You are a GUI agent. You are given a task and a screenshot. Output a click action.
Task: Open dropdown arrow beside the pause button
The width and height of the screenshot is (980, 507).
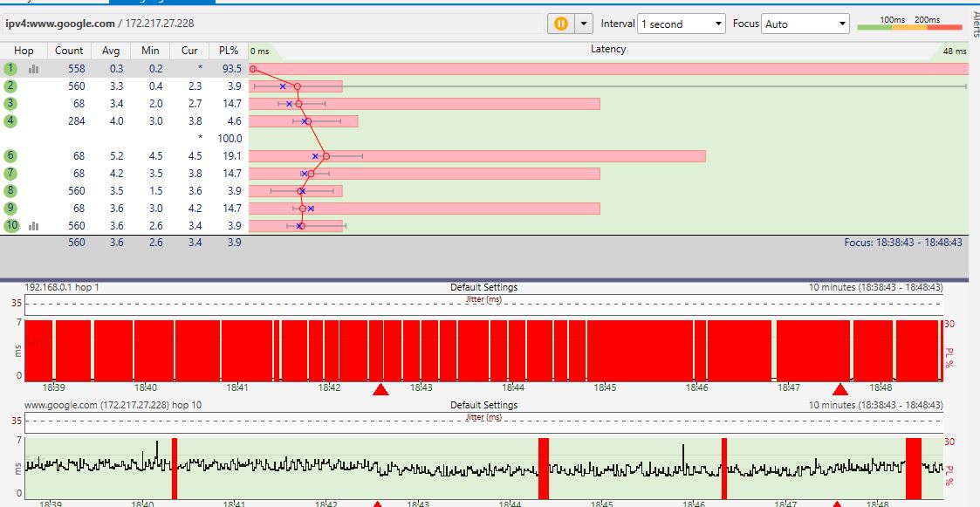point(583,24)
